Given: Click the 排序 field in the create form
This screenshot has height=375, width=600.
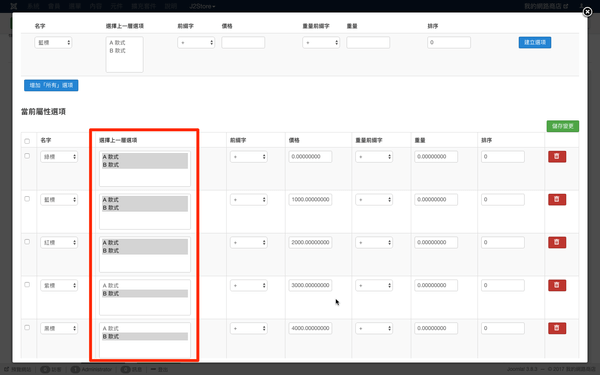Looking at the screenshot, I should click(449, 42).
